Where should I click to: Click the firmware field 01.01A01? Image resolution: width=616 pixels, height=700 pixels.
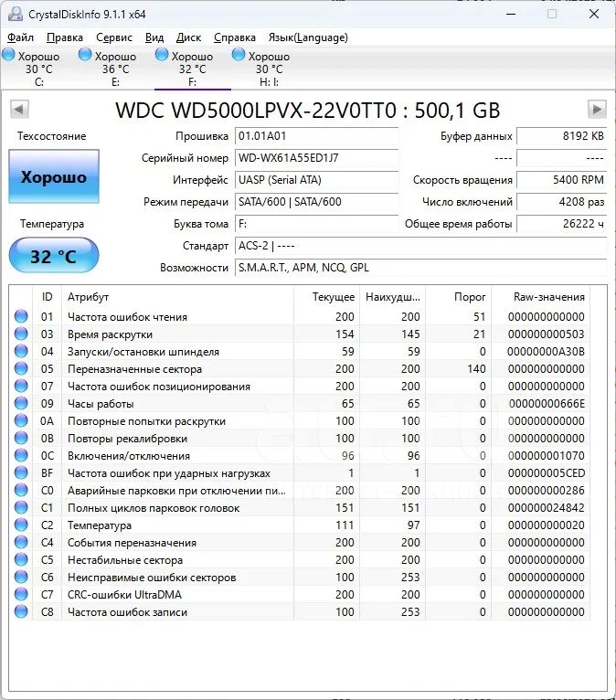tap(316, 136)
